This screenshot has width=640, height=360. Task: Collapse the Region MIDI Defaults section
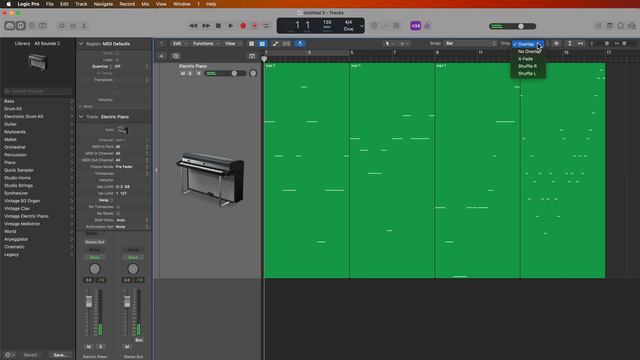(x=81, y=44)
